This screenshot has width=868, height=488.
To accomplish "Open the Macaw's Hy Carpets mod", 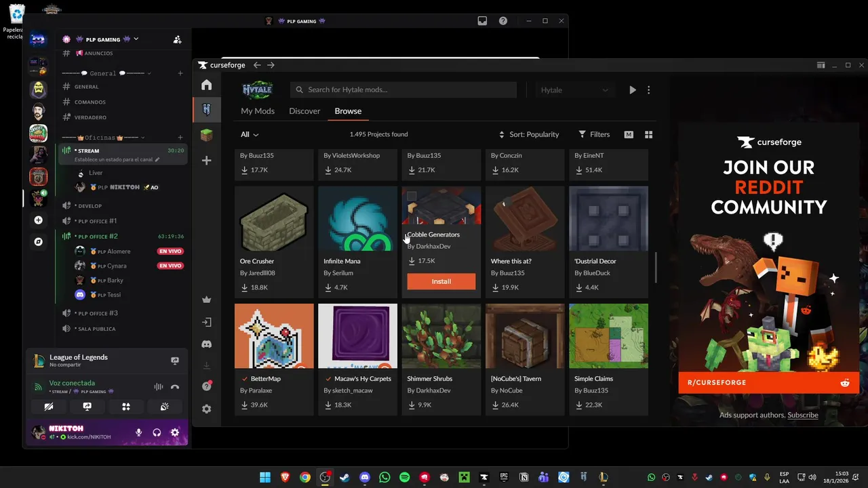I will tap(357, 359).
